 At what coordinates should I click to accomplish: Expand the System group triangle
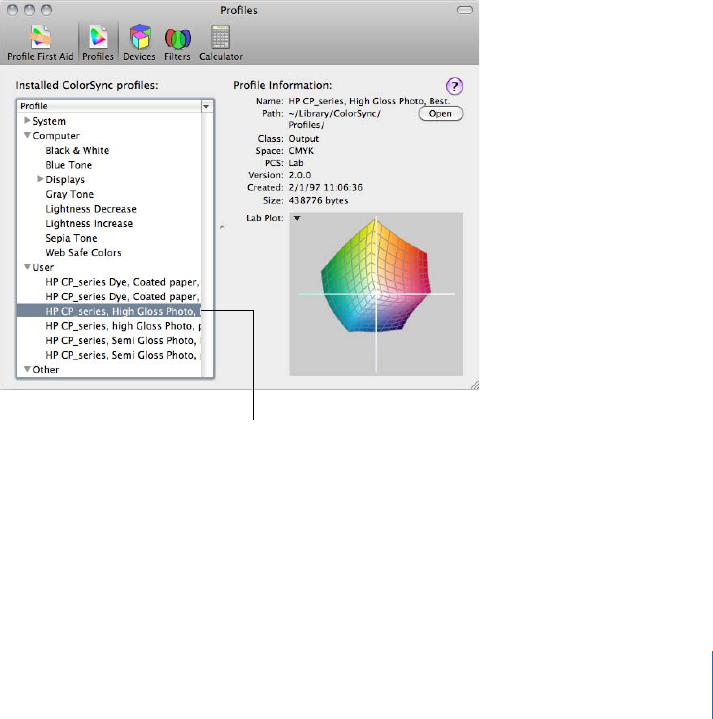(27, 121)
